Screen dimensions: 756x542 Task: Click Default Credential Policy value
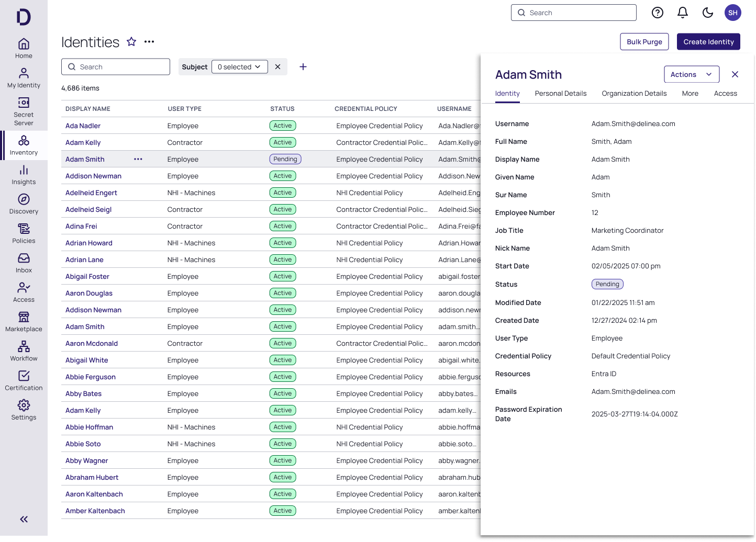point(630,356)
